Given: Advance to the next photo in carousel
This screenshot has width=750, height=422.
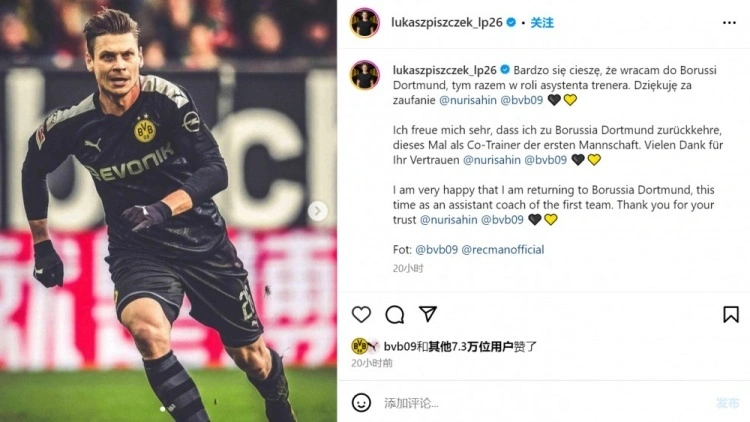Looking at the screenshot, I should (x=317, y=211).
